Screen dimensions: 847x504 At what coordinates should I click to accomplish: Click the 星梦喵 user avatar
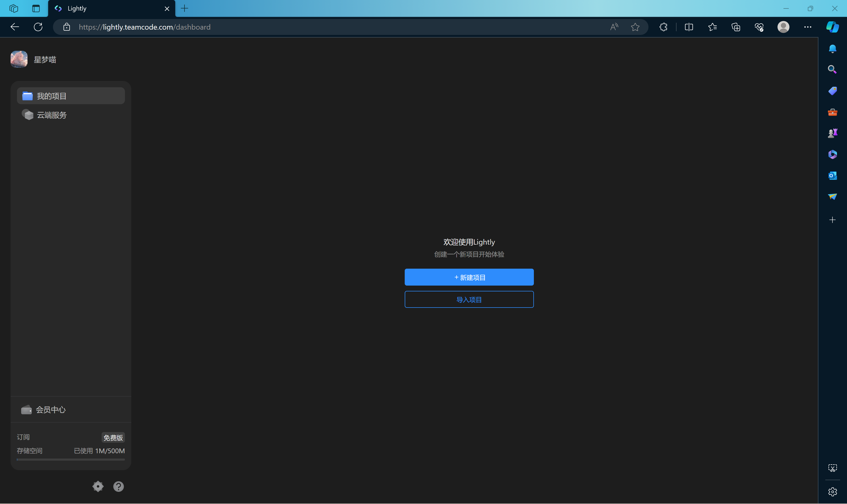tap(19, 59)
